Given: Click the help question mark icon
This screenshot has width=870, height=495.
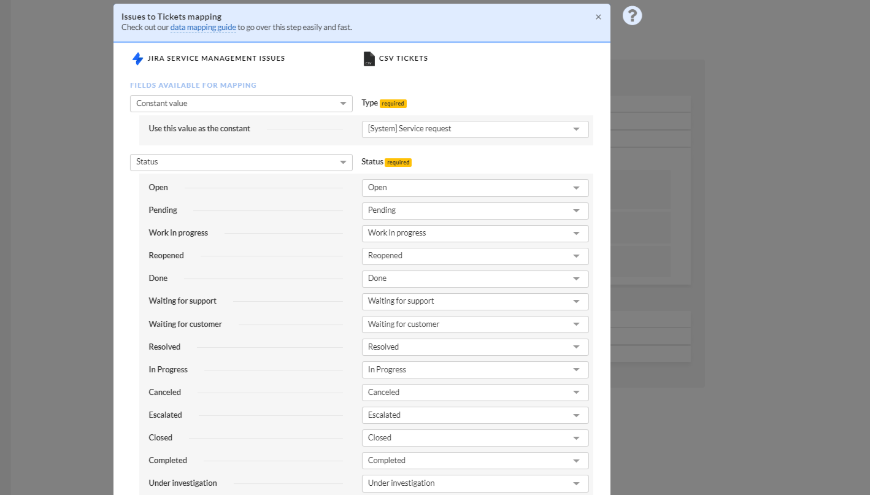Looking at the screenshot, I should click(632, 16).
